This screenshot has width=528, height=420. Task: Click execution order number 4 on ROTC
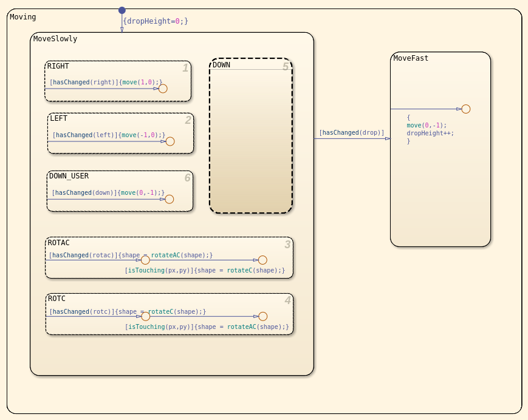tap(287, 300)
